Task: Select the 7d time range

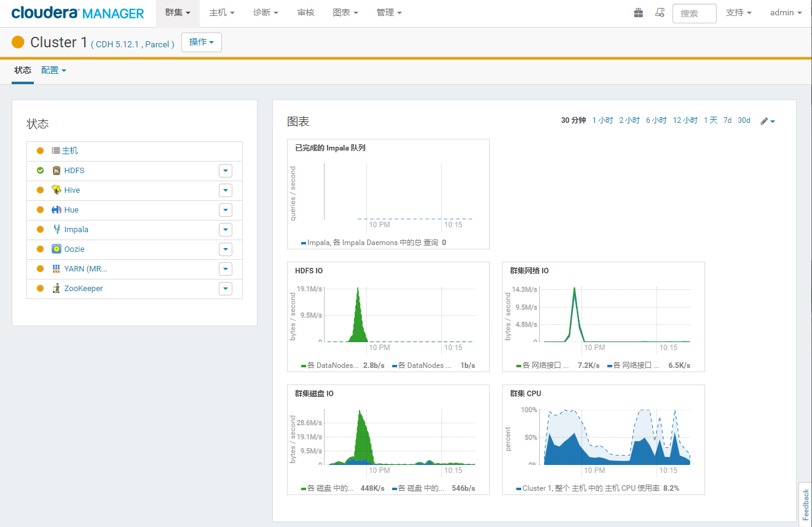Action: 727,120
